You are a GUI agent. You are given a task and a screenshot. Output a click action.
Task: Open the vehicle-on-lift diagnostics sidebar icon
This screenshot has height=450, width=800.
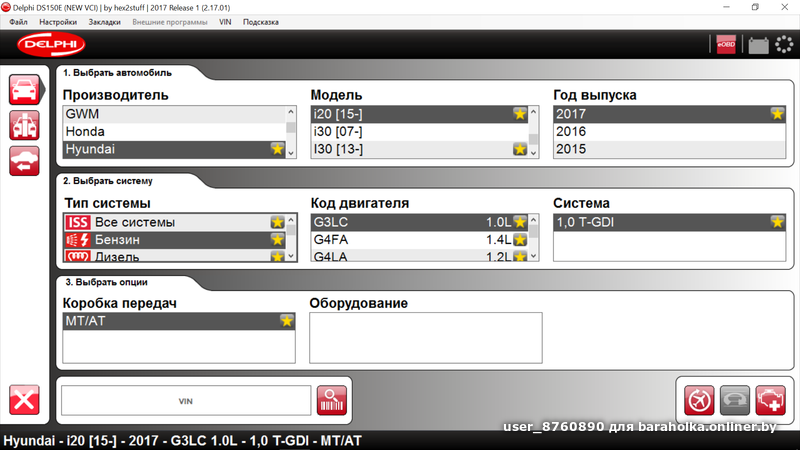coord(24,125)
